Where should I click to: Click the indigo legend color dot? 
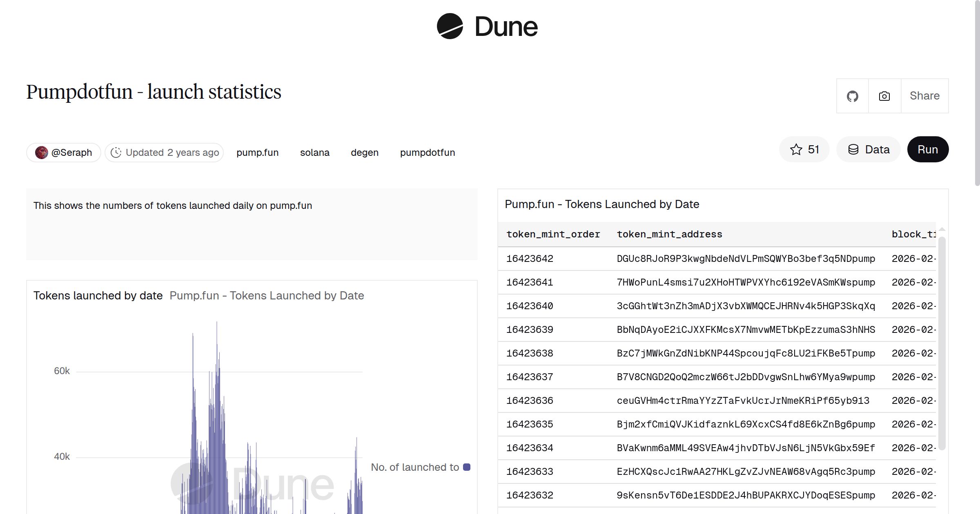click(x=466, y=467)
